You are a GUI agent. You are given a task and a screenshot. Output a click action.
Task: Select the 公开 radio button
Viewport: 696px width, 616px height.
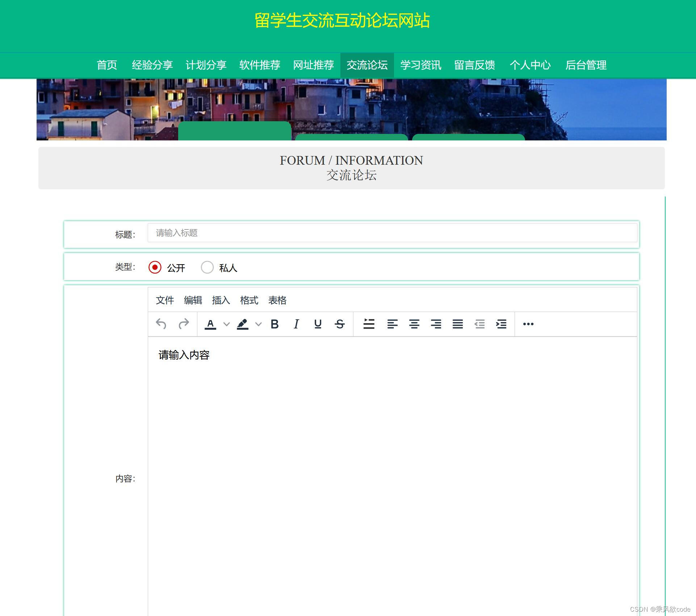155,267
